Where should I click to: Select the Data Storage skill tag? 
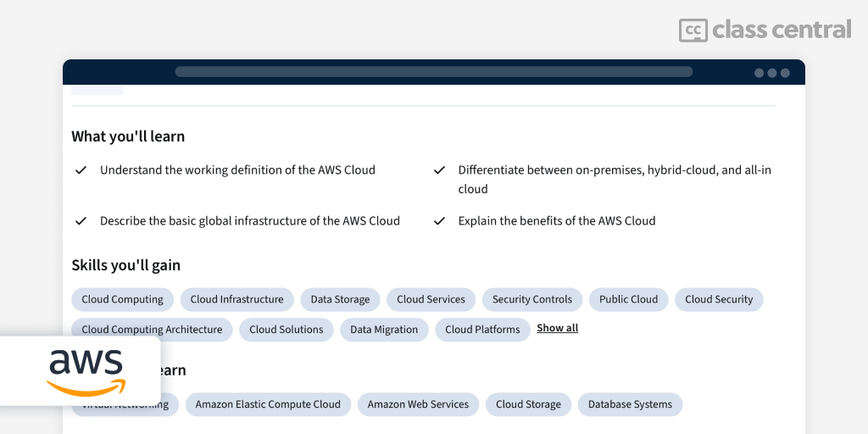coord(340,299)
